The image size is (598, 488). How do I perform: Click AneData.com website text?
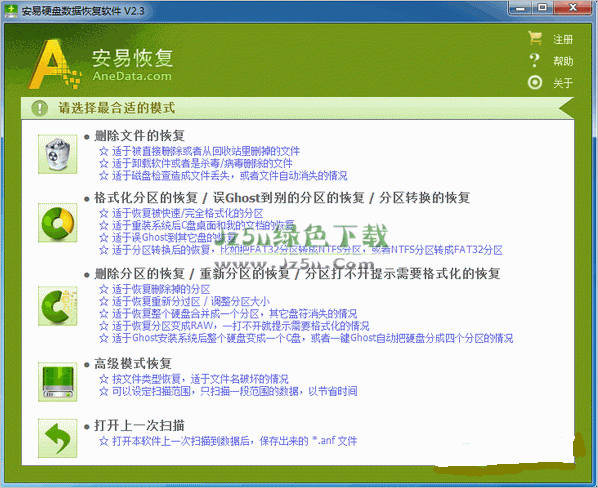coord(132,76)
